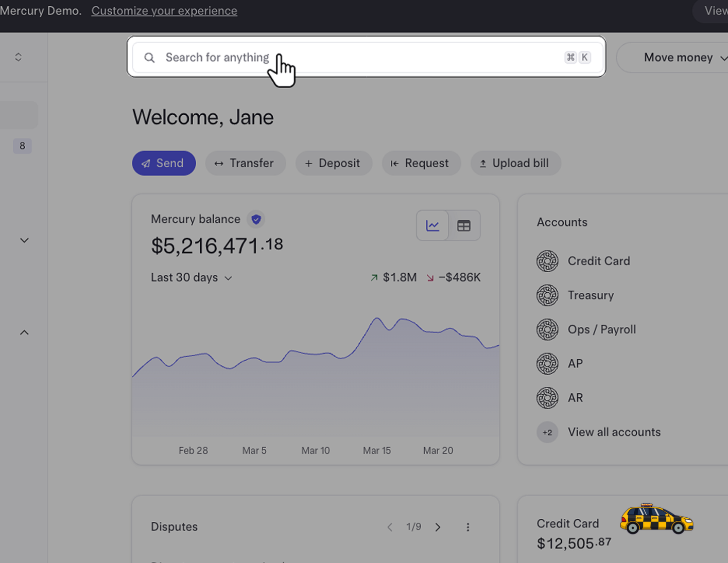Click the magnifier icon in search bar
The image size is (728, 563).
[149, 58]
